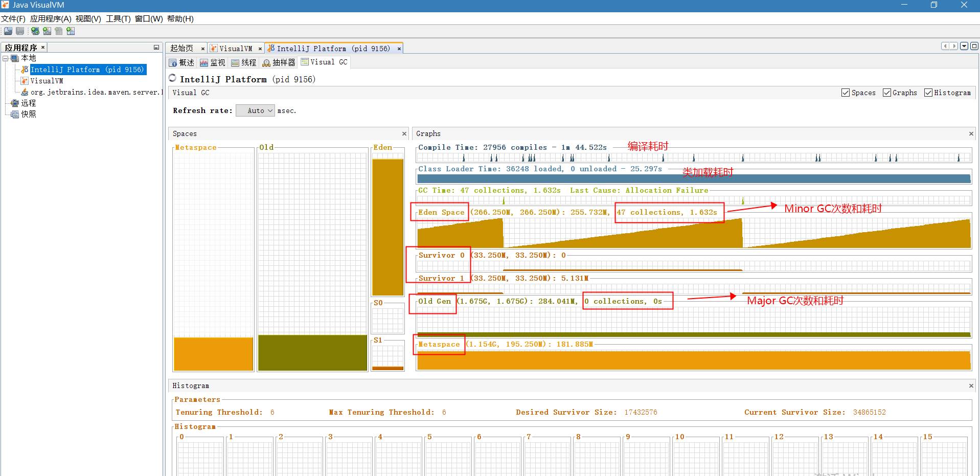The image size is (980, 476).
Task: Click the Add JMX Connection toolbar icon
Action: click(x=47, y=31)
